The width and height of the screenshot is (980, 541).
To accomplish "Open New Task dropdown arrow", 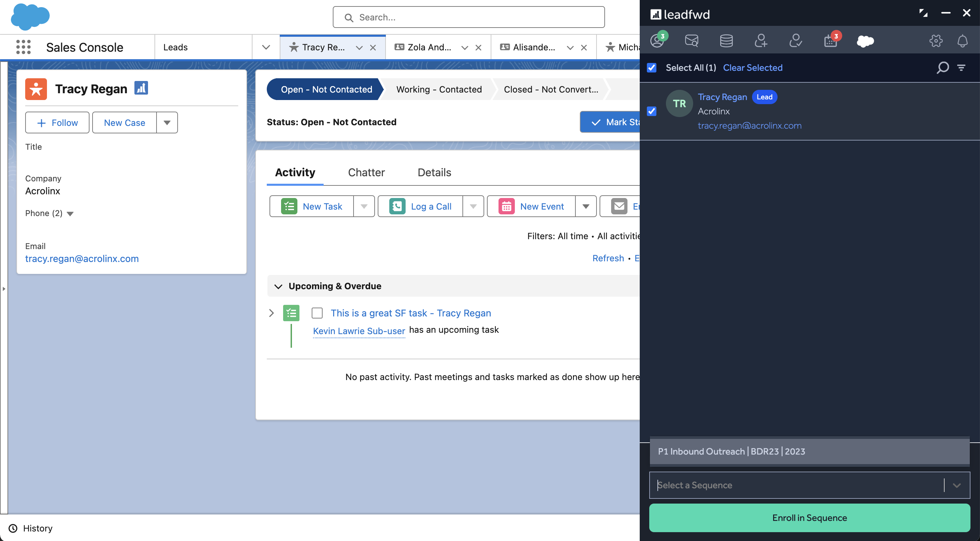I will point(364,206).
